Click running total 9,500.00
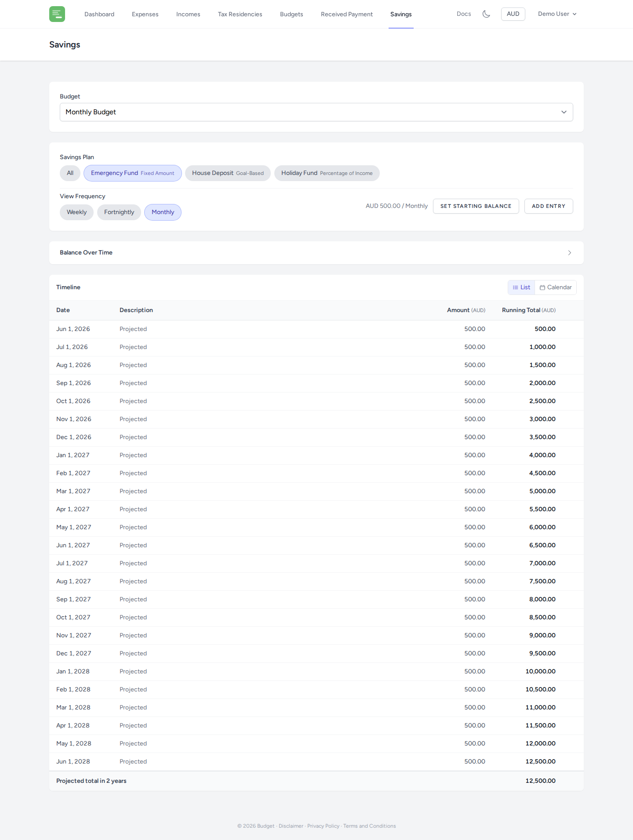The height and width of the screenshot is (840, 633). (x=542, y=654)
